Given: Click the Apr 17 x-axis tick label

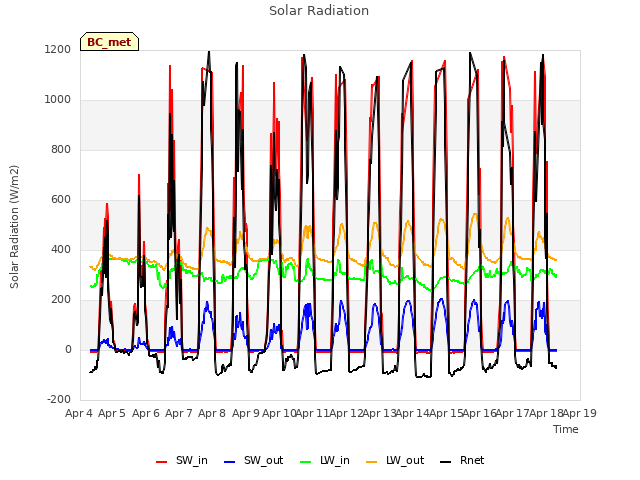Looking at the screenshot, I should pos(513,413).
